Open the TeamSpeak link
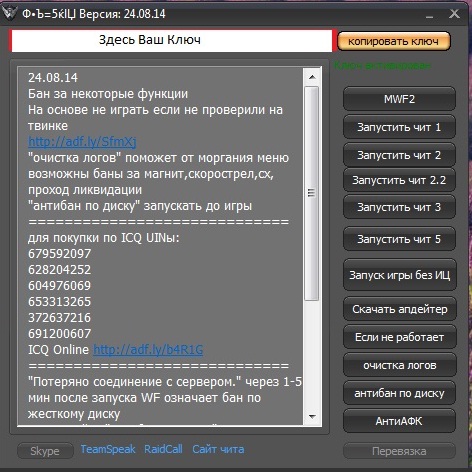The width and height of the screenshot is (472, 472). pyautogui.click(x=108, y=449)
